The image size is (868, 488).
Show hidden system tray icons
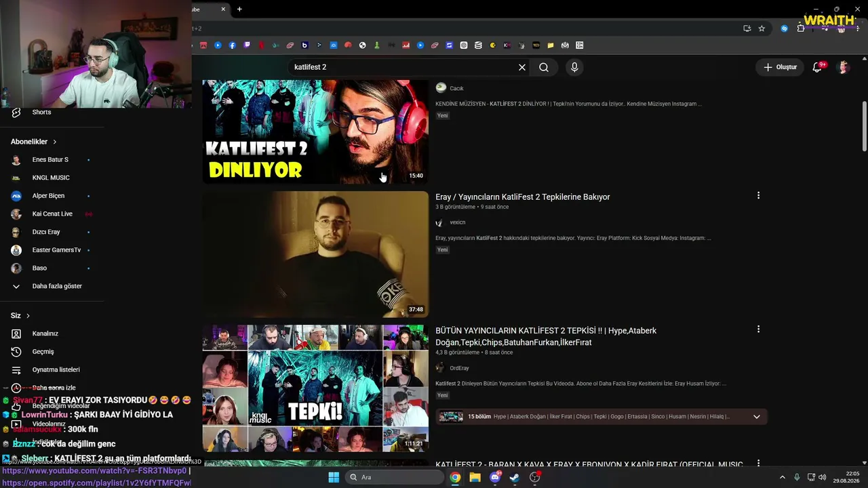(782, 477)
